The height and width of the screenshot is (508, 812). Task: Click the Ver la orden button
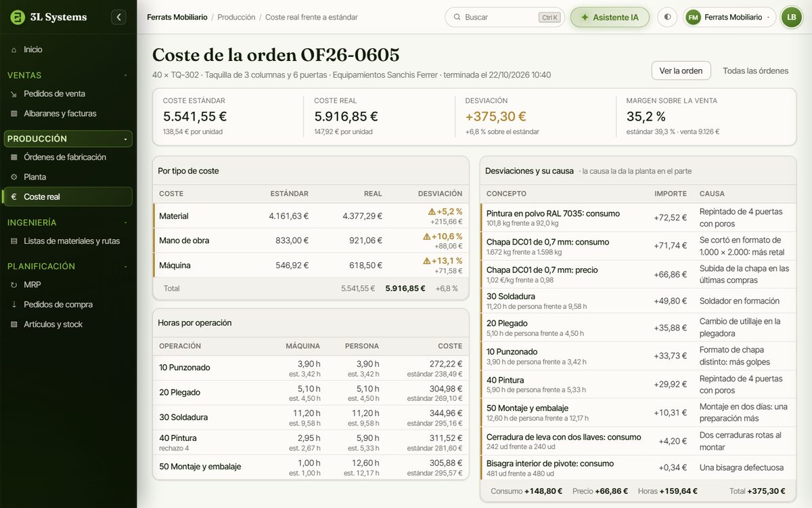pos(681,70)
